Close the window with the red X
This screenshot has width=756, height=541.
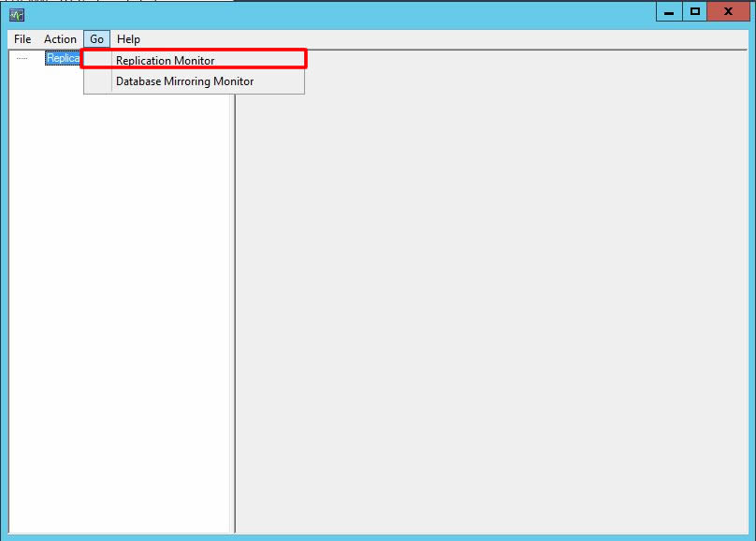click(x=728, y=11)
